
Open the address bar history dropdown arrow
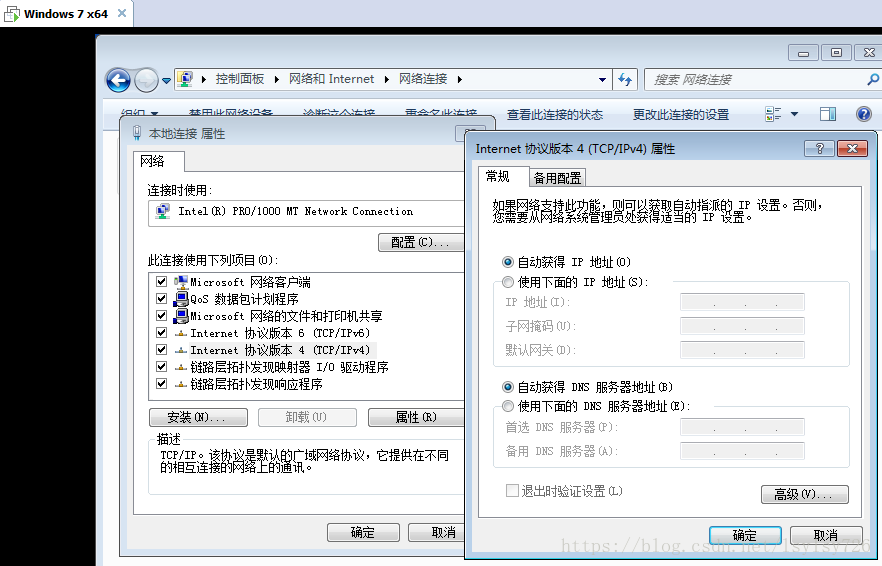tap(602, 79)
